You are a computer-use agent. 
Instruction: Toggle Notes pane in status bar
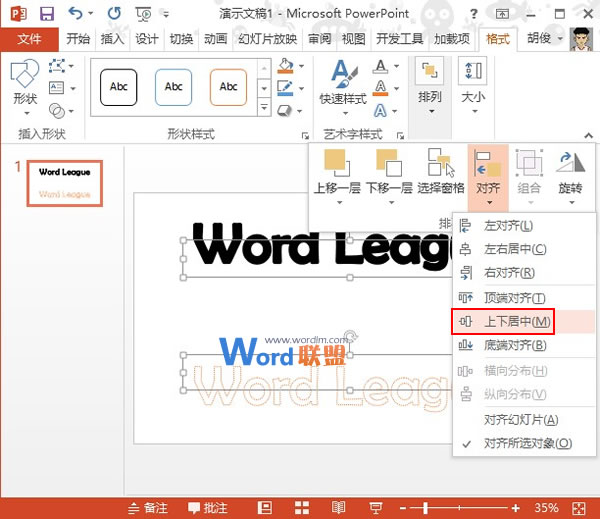pos(148,508)
